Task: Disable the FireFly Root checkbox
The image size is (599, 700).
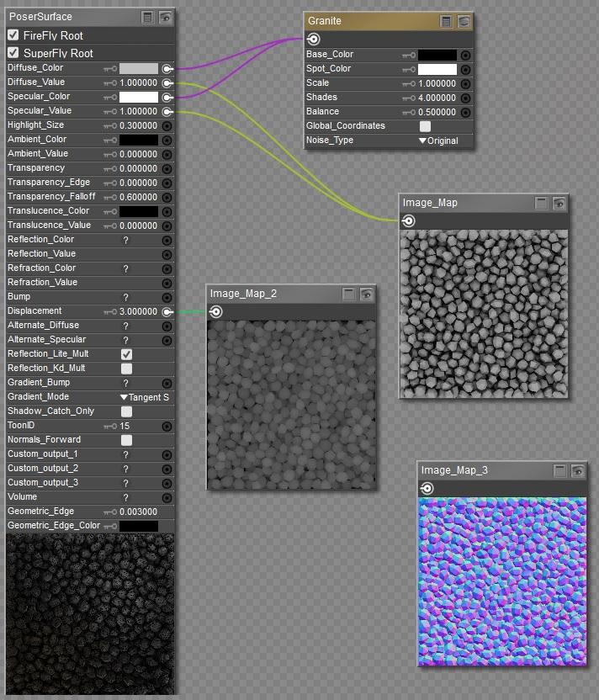Action: 13,34
